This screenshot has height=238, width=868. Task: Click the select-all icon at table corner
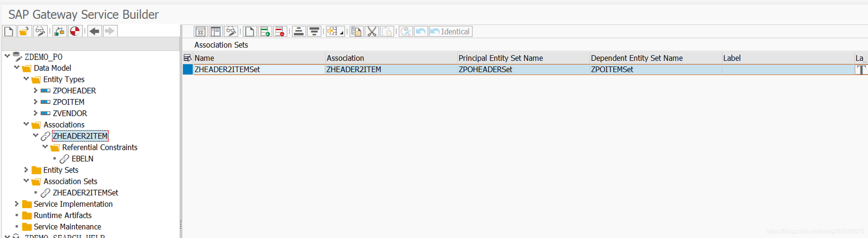click(x=188, y=58)
